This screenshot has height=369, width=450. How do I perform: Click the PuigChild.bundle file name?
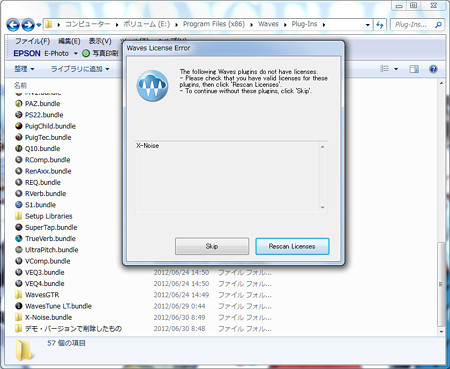(50, 126)
